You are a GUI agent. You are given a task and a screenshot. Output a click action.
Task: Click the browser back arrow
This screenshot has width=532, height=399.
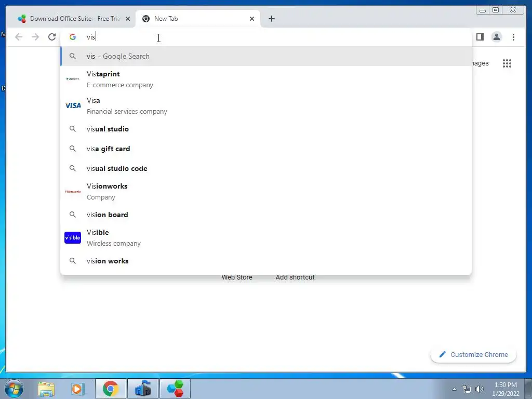point(19,37)
